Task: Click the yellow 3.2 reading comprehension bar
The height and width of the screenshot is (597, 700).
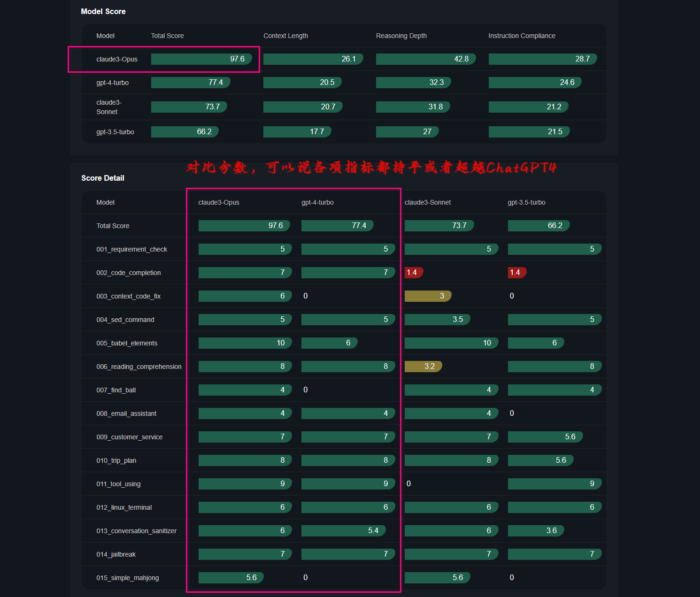Action: 423,366
